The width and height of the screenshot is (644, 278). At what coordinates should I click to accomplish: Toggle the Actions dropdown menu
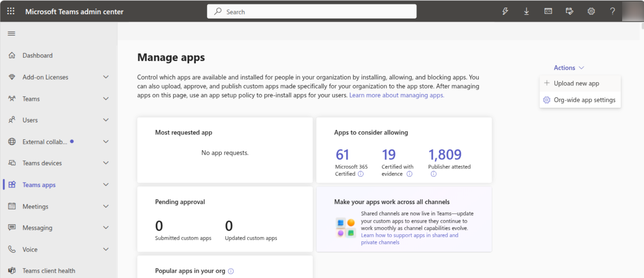[x=569, y=68]
